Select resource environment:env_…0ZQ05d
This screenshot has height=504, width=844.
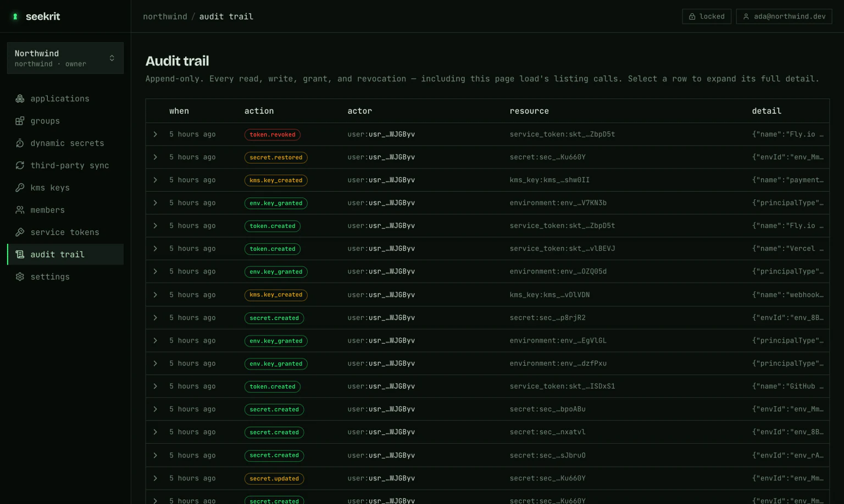[x=558, y=272]
